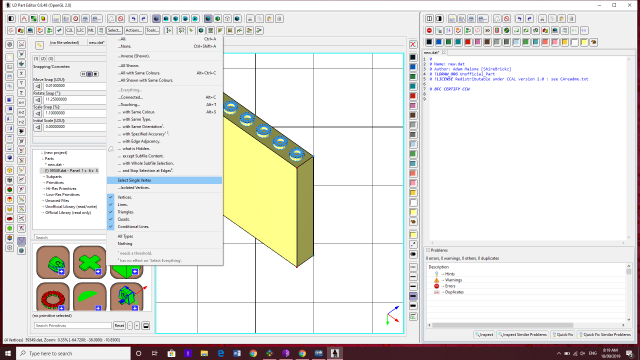Click the axis gizmo in the 3D view corner
This screenshot has height=360, width=640.
pyautogui.click(x=393, y=316)
